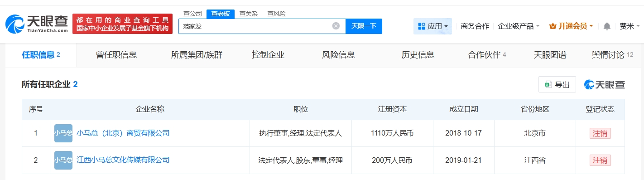Click the 成立日期 column header

pos(464,109)
